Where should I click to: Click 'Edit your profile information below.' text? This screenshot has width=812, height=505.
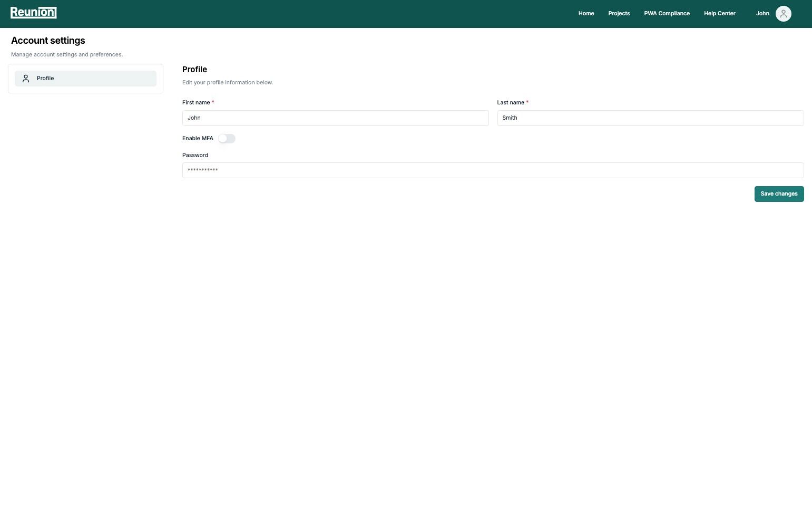tap(228, 83)
